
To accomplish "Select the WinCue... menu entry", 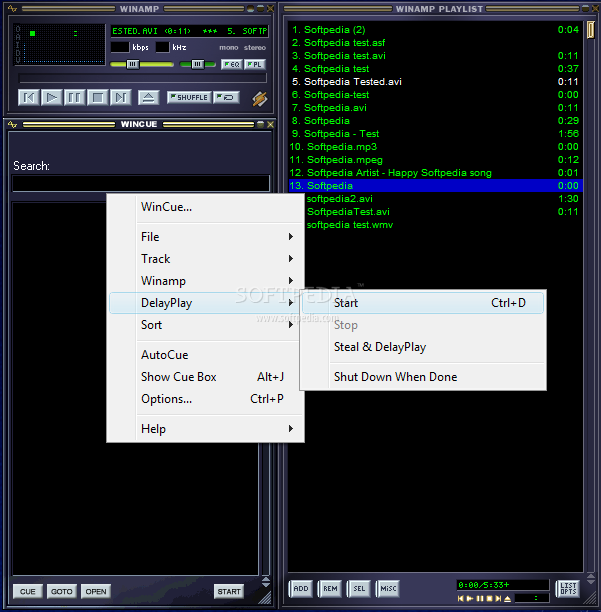I will (205, 207).
